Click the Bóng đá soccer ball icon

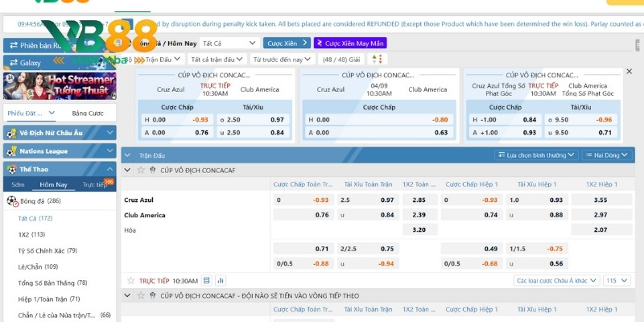click(11, 200)
